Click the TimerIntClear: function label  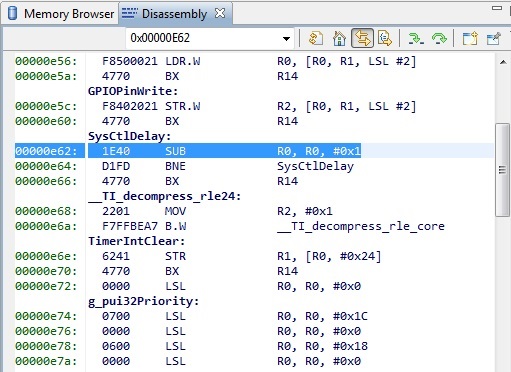point(136,241)
